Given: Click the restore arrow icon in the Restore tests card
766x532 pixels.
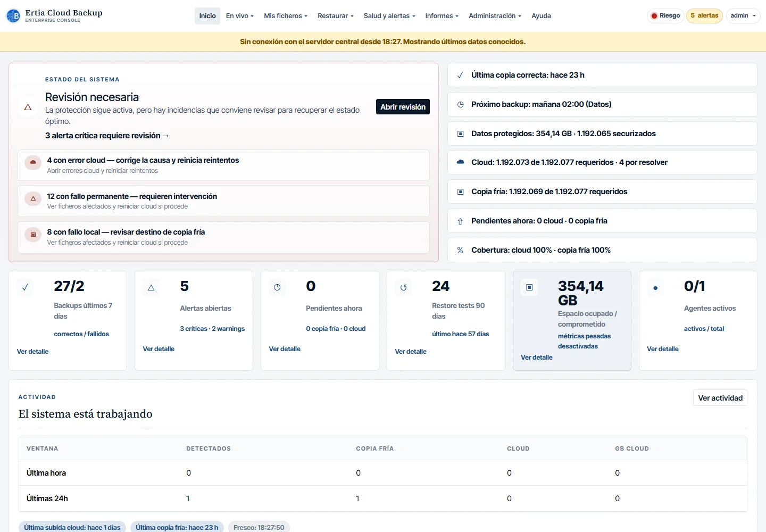Looking at the screenshot, I should point(403,287).
